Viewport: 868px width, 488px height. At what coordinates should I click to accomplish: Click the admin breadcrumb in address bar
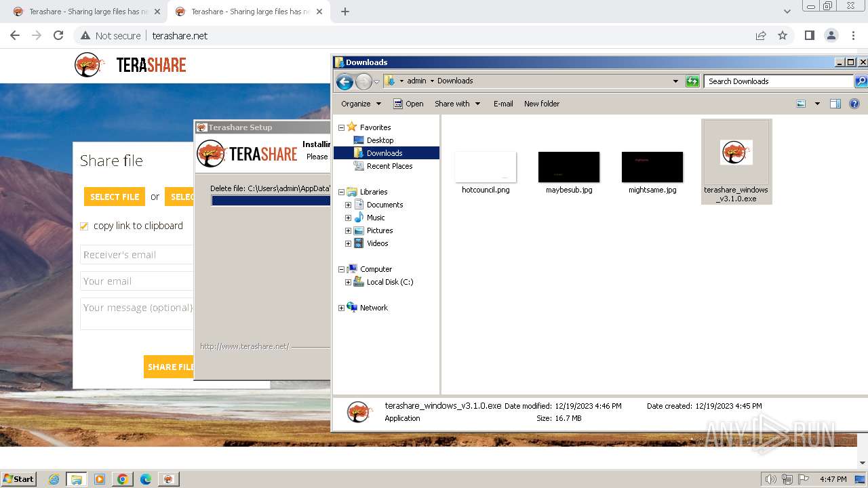[x=416, y=81]
